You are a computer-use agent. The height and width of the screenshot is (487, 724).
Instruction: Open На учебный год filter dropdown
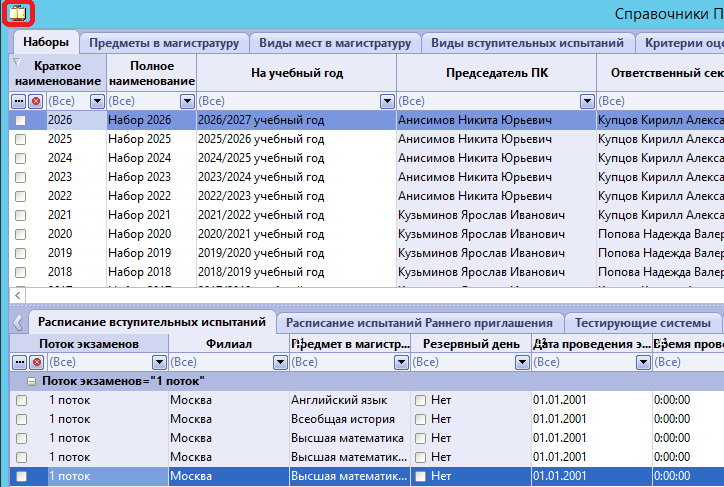pyautogui.click(x=387, y=101)
